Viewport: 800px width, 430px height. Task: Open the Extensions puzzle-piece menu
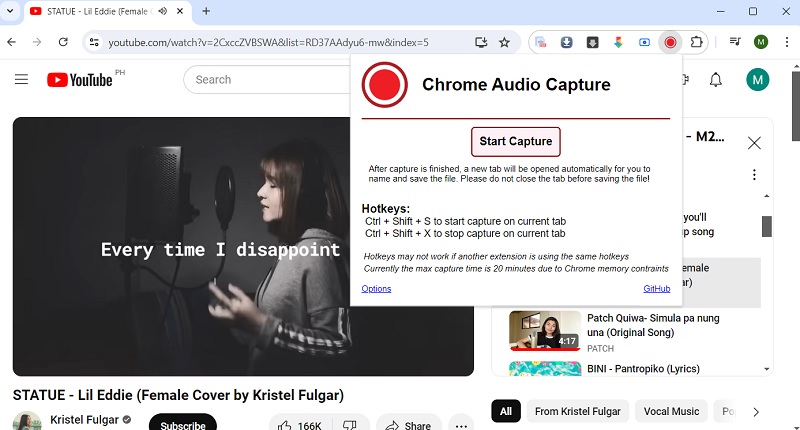696,42
